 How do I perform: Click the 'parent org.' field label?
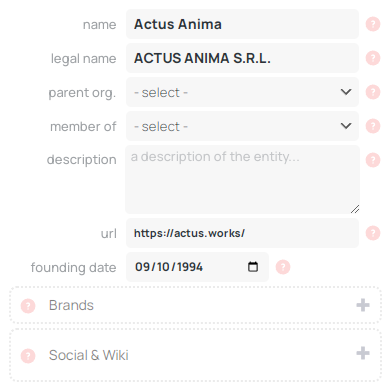tap(82, 93)
